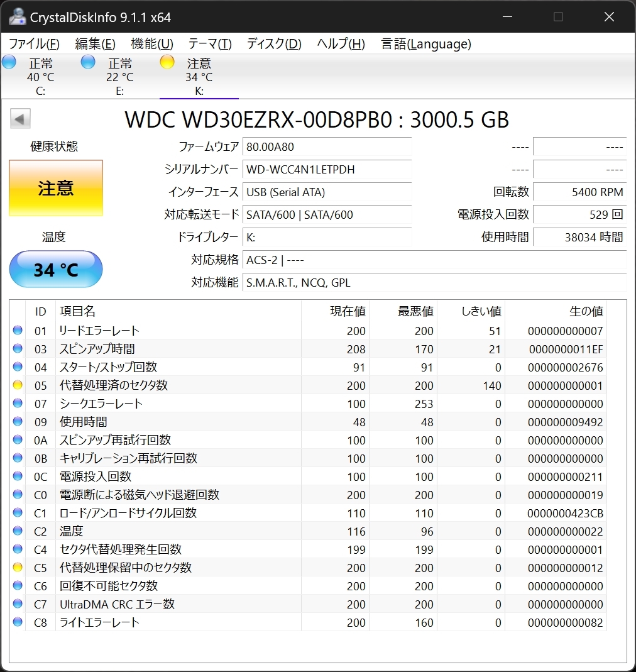Image resolution: width=636 pixels, height=672 pixels.
Task: Click threshold value 140 in row 05
Action: click(x=492, y=386)
